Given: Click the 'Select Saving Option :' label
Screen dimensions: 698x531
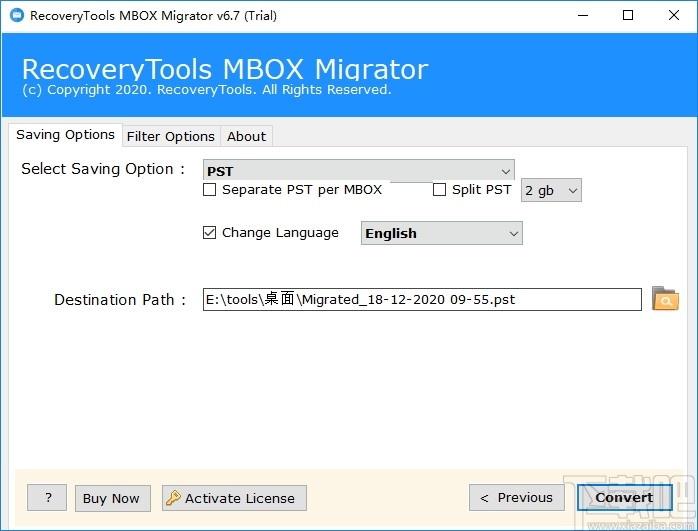Looking at the screenshot, I should 103,169.
